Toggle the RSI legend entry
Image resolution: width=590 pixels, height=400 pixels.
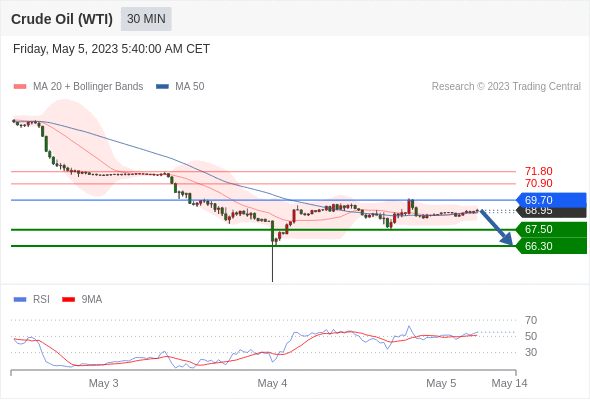click(x=32, y=300)
